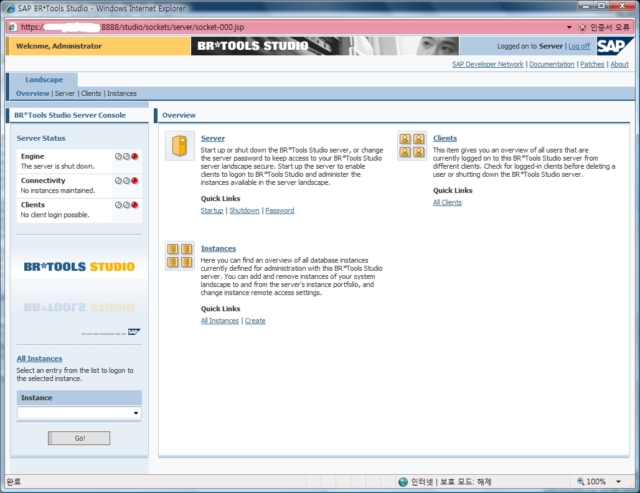Open the Instance selection dropdown

(136, 413)
